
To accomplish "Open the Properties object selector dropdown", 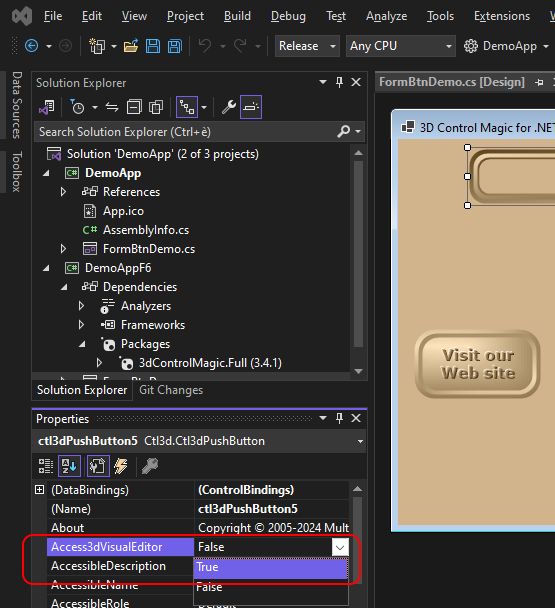I will point(360,441).
